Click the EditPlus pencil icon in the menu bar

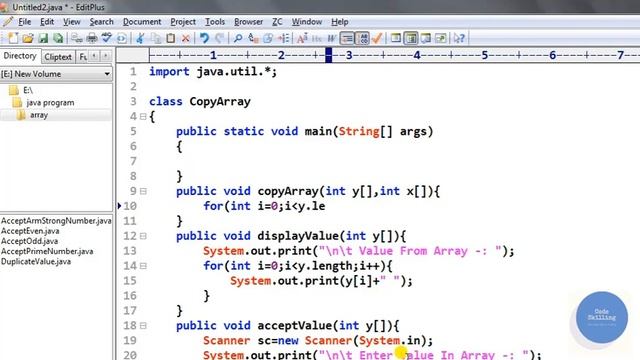(x=8, y=22)
